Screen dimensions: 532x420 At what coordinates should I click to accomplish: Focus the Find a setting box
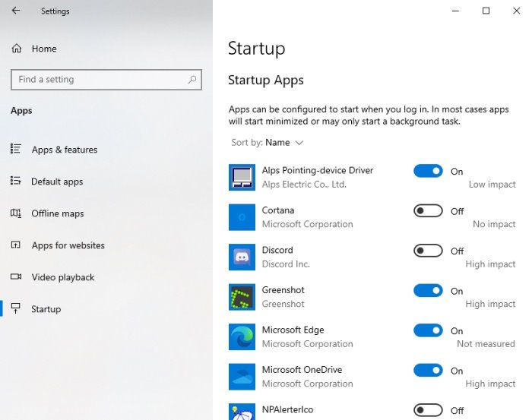[106, 80]
